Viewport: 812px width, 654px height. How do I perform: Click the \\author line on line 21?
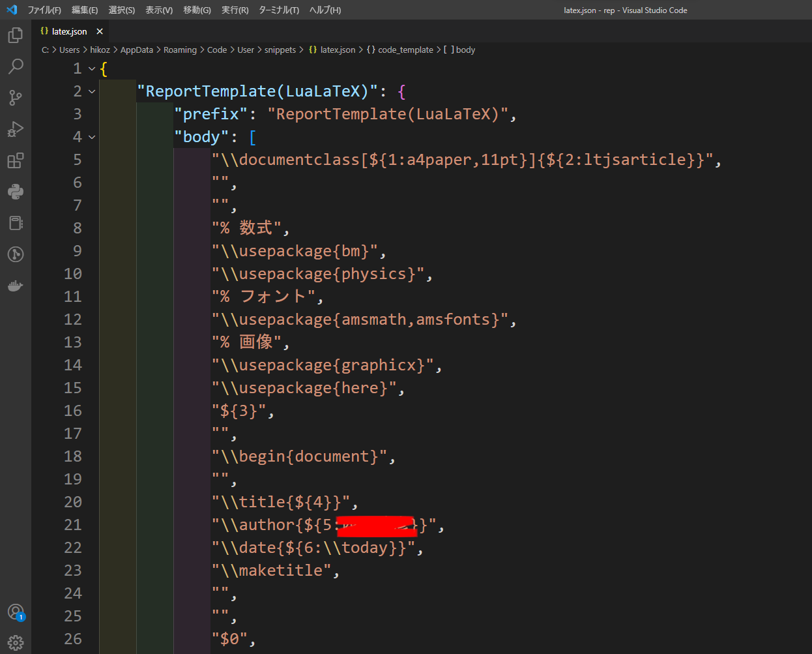324,525
